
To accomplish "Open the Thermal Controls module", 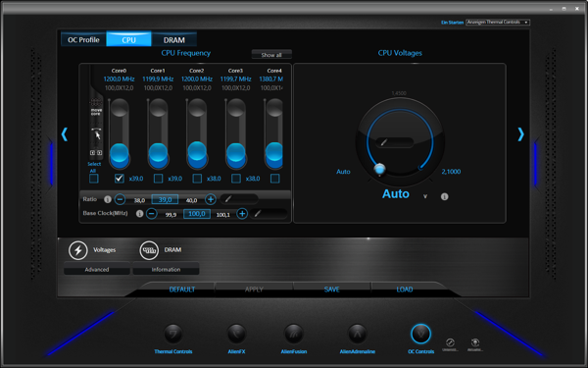I will click(x=173, y=335).
